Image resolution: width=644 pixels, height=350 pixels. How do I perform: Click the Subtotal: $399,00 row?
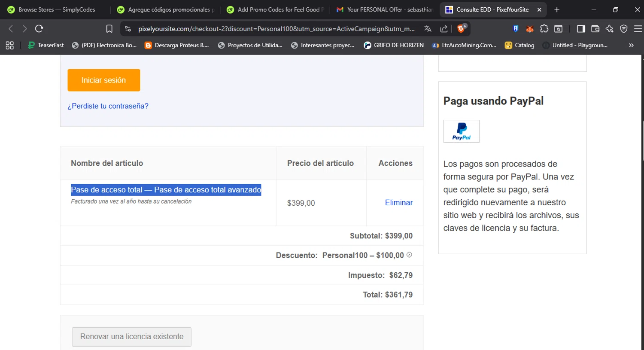[x=242, y=236]
